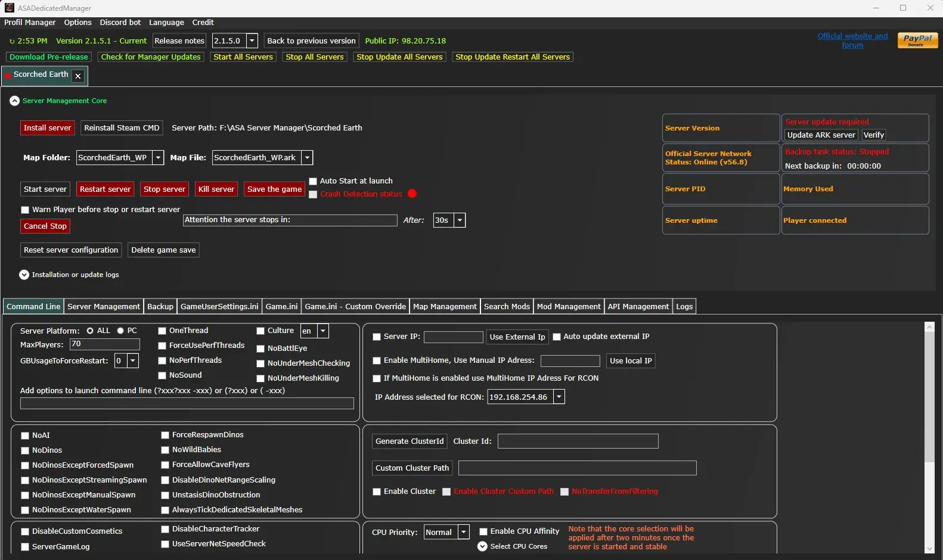The height and width of the screenshot is (560, 943).
Task: Collapse the Server Management Core section
Action: pos(15,101)
